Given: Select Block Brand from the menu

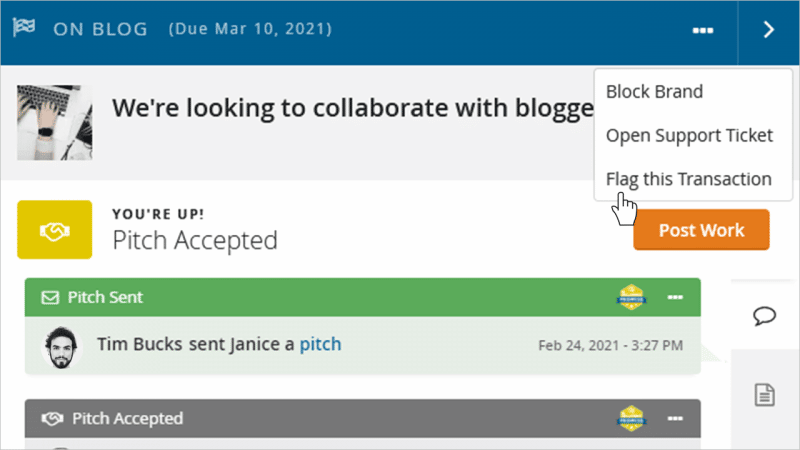Looking at the screenshot, I should [654, 92].
